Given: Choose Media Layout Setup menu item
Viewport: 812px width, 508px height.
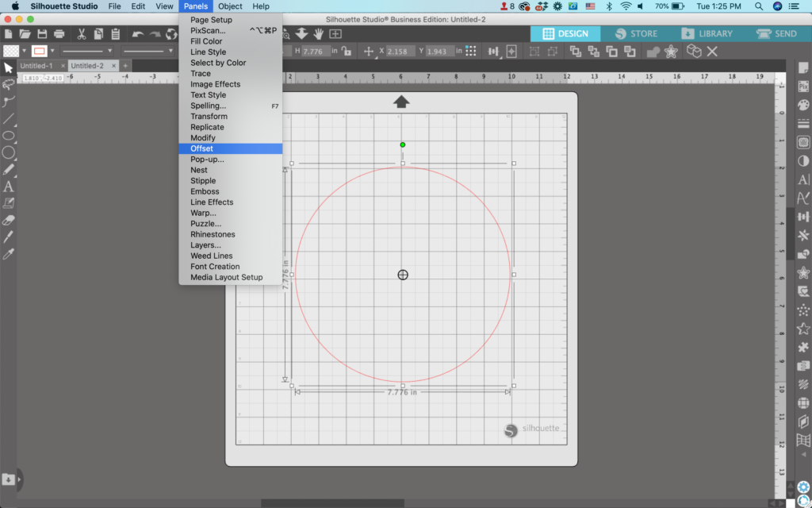Looking at the screenshot, I should [x=231, y=277].
